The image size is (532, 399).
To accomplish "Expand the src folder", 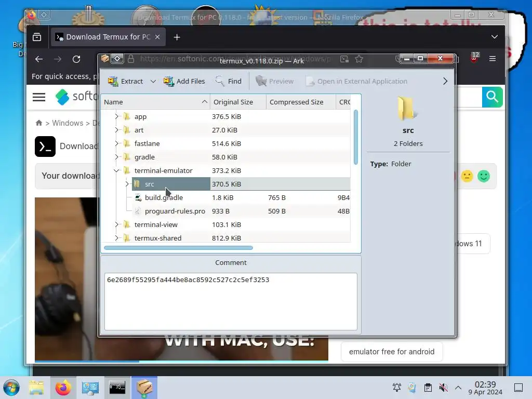I will [x=127, y=184].
